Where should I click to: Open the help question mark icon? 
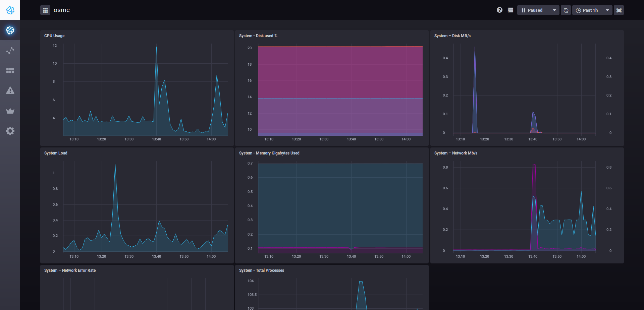tap(499, 10)
